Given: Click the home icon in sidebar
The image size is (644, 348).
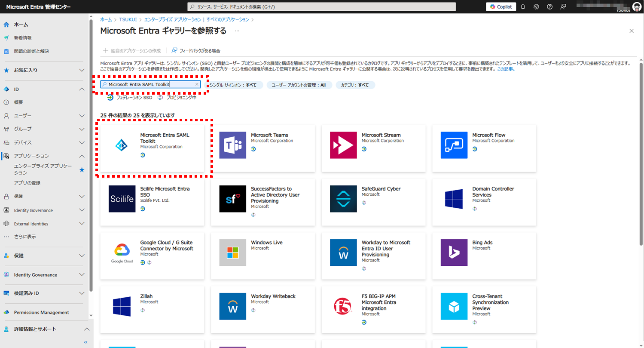Looking at the screenshot, I should point(6,25).
